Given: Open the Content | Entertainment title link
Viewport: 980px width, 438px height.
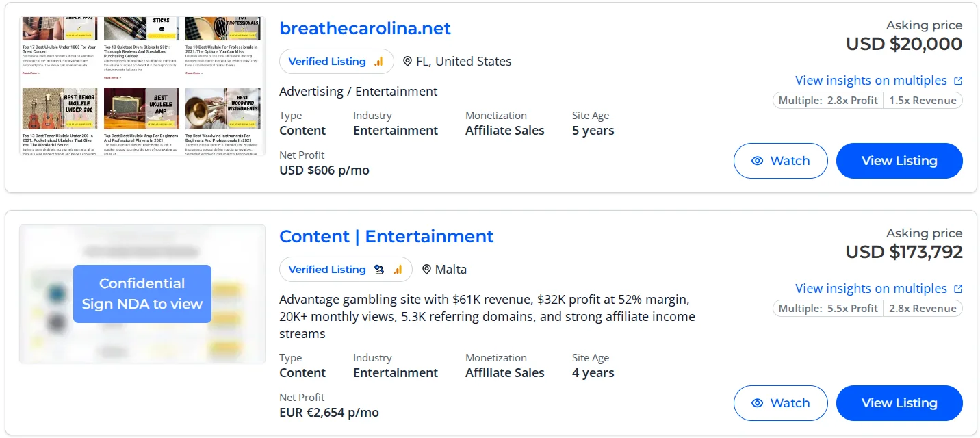Looking at the screenshot, I should coord(386,236).
